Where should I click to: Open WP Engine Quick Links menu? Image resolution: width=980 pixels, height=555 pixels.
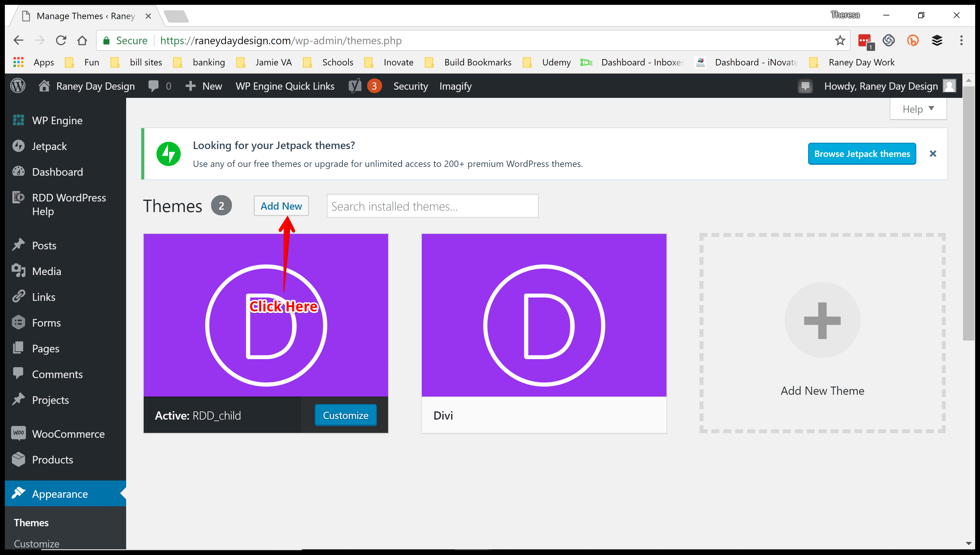pyautogui.click(x=285, y=86)
